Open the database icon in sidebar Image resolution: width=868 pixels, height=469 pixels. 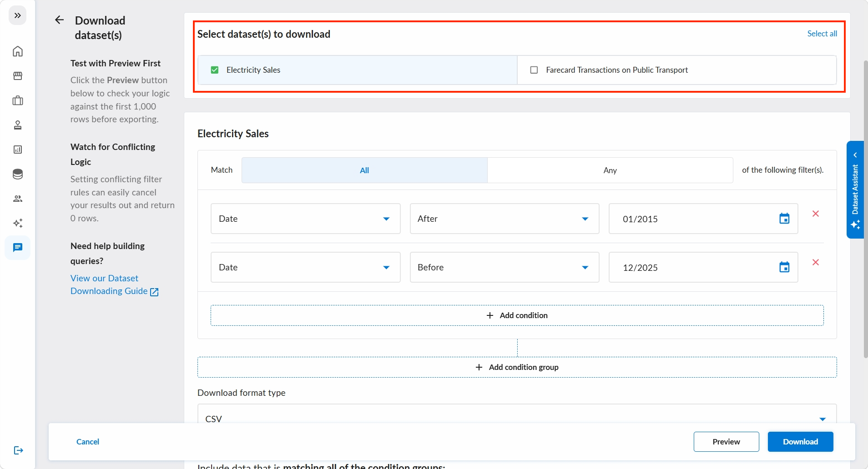click(18, 174)
